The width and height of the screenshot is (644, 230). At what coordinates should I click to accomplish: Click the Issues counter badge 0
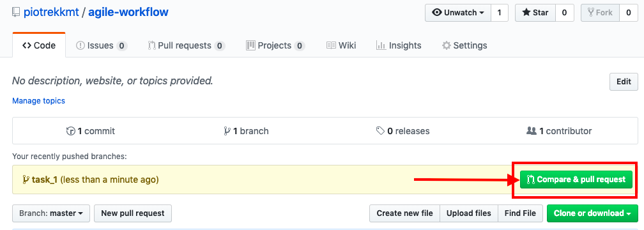pos(121,45)
